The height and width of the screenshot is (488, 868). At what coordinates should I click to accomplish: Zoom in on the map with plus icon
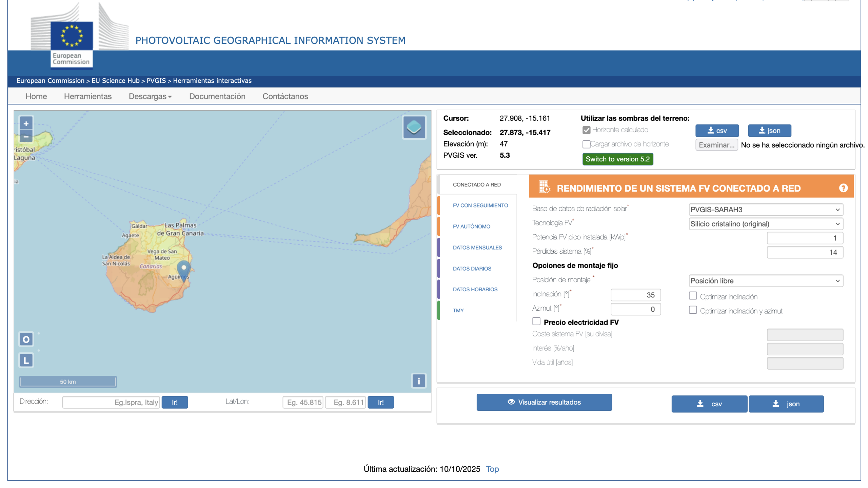click(x=26, y=123)
